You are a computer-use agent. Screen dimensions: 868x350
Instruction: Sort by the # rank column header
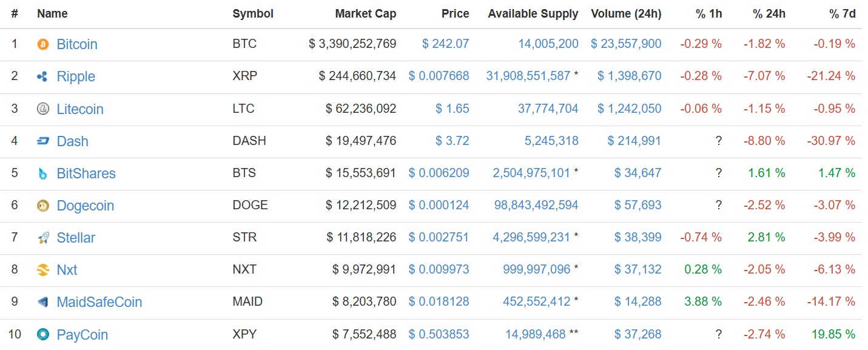[x=15, y=13]
